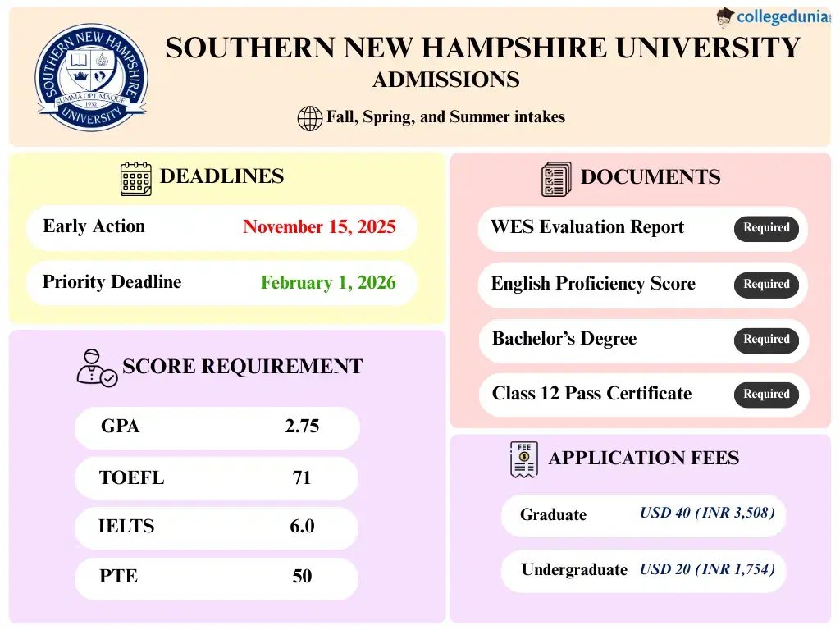This screenshot has height=630, width=840.
Task: Click the checklist icon next to Documents
Action: click(556, 179)
